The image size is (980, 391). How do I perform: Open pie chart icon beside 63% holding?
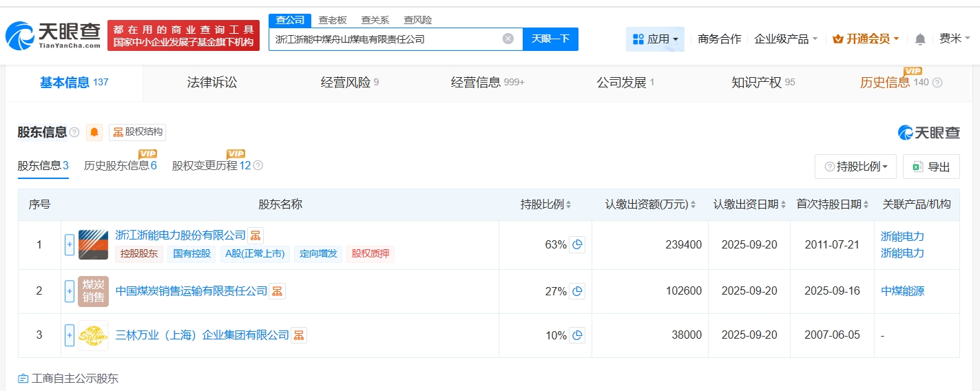(x=577, y=244)
